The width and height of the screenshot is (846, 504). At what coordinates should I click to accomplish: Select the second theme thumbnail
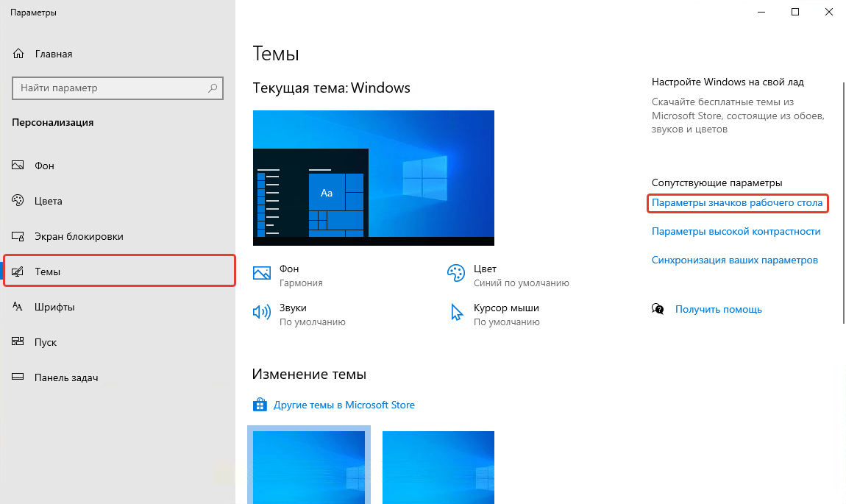[438, 467]
